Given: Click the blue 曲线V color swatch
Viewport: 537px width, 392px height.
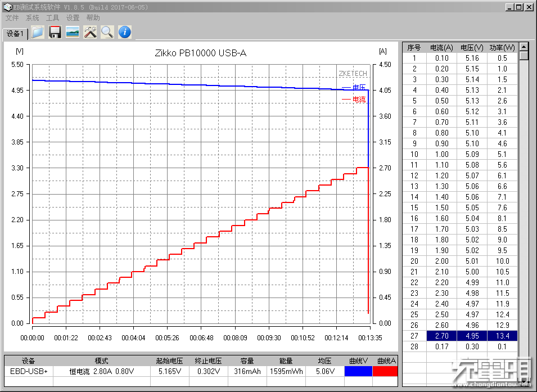Looking at the screenshot, I should [358, 371].
